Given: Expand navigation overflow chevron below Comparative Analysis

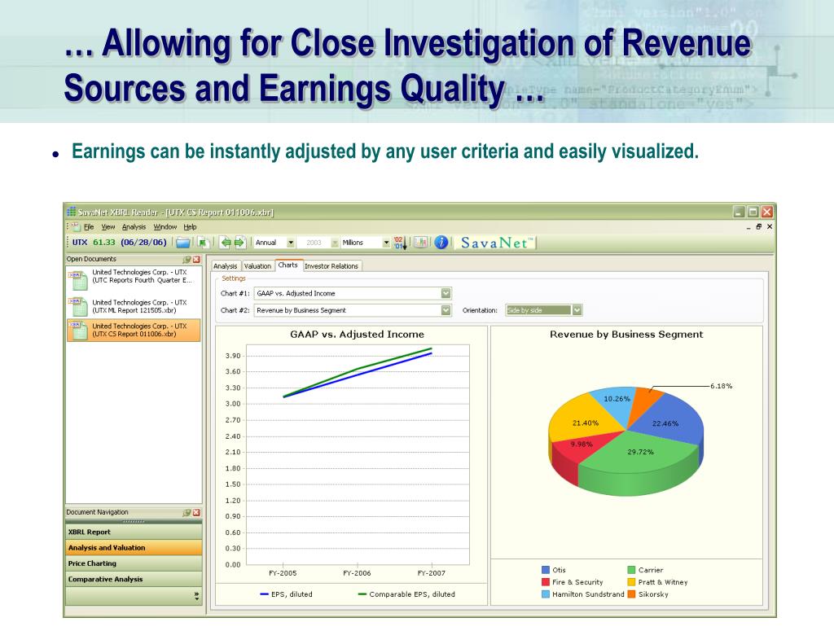Looking at the screenshot, I should pos(197,596).
